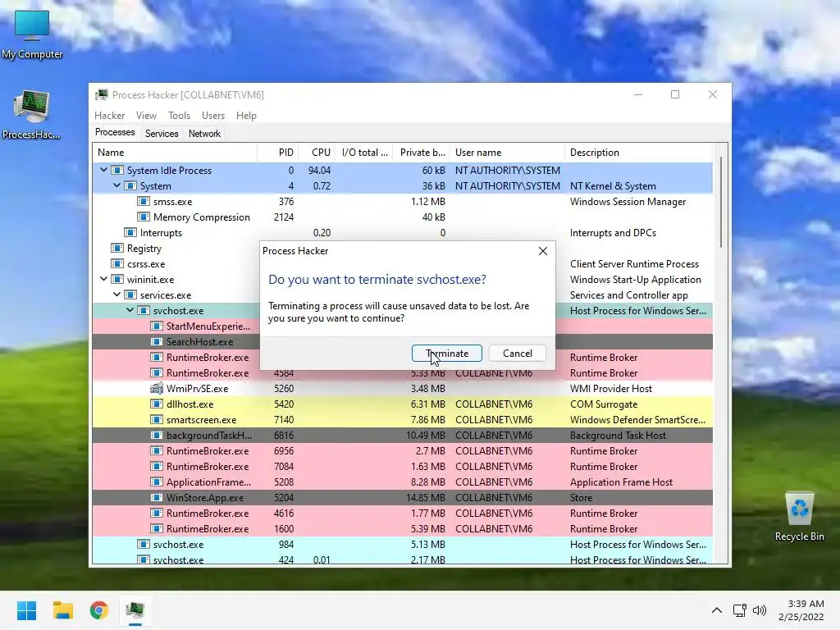Click the dllhost.exe process icon
Viewport: 840px width, 630px height.
[157, 404]
